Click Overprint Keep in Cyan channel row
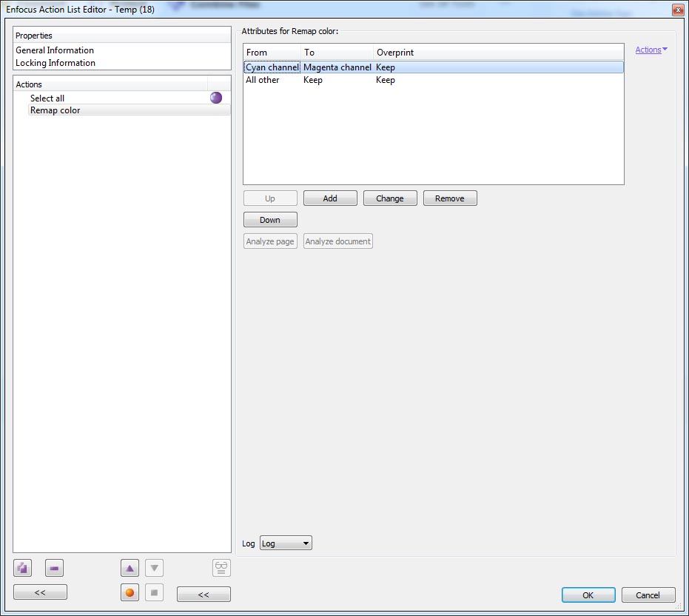 click(x=386, y=67)
